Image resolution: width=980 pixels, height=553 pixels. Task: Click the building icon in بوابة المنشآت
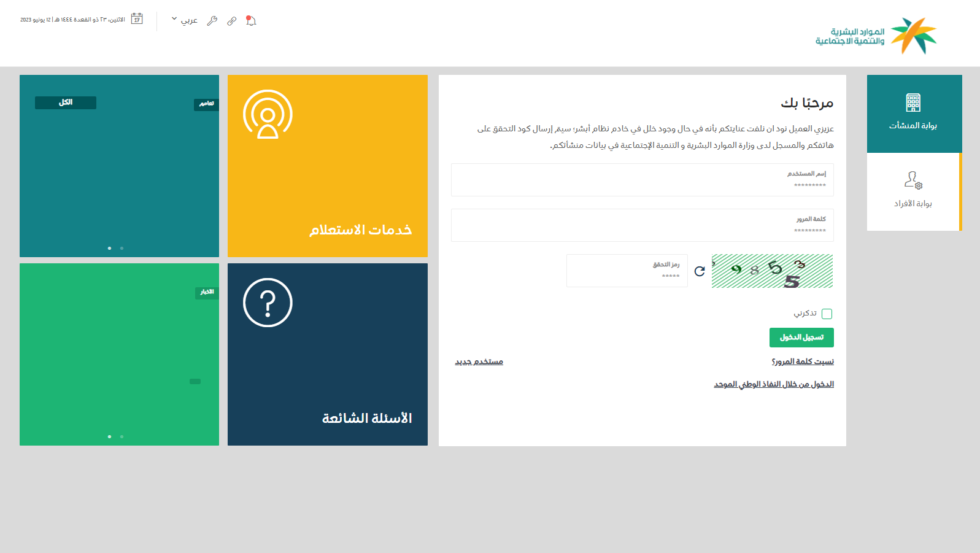913,102
